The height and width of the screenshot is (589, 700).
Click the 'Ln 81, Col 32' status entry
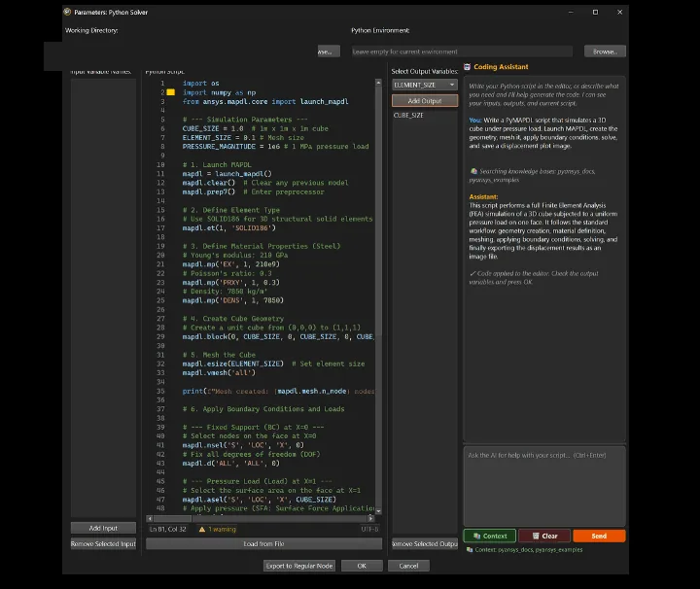point(167,529)
